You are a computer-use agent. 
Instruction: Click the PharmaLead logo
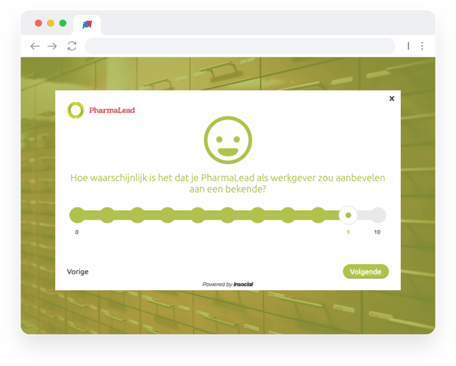(101, 110)
